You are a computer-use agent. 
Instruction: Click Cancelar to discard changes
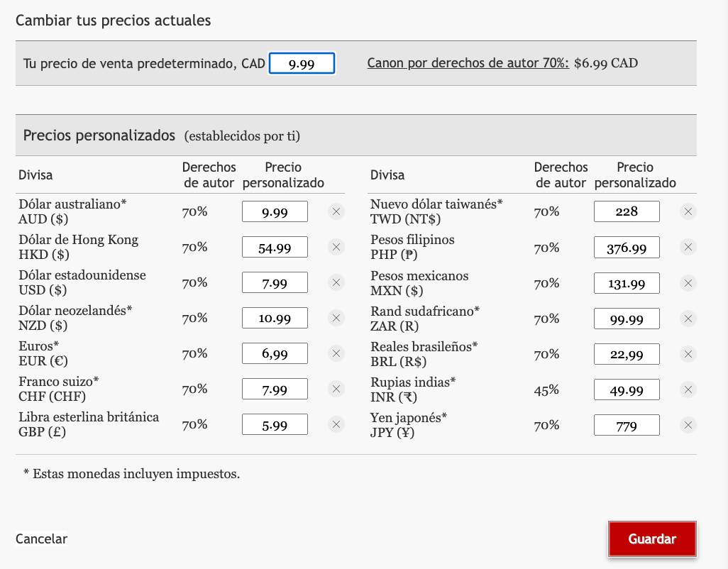click(40, 538)
